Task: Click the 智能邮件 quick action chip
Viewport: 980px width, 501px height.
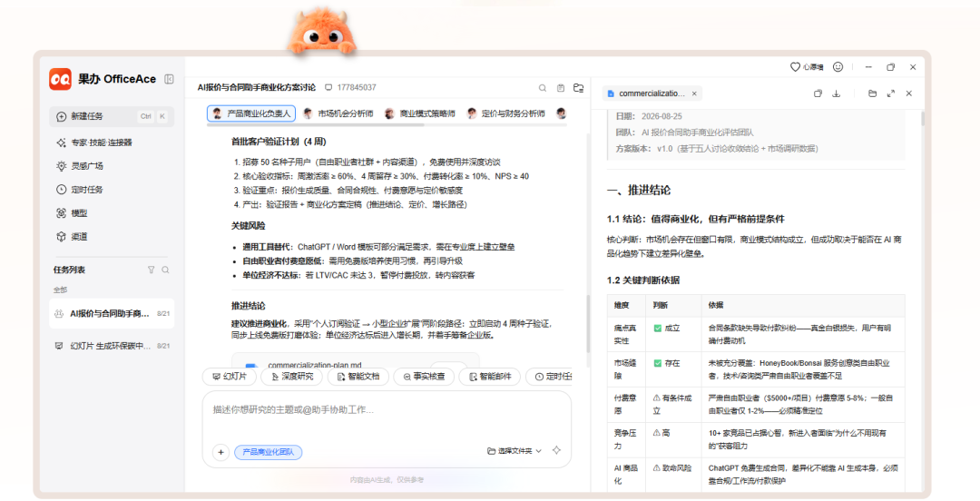Action: 490,377
